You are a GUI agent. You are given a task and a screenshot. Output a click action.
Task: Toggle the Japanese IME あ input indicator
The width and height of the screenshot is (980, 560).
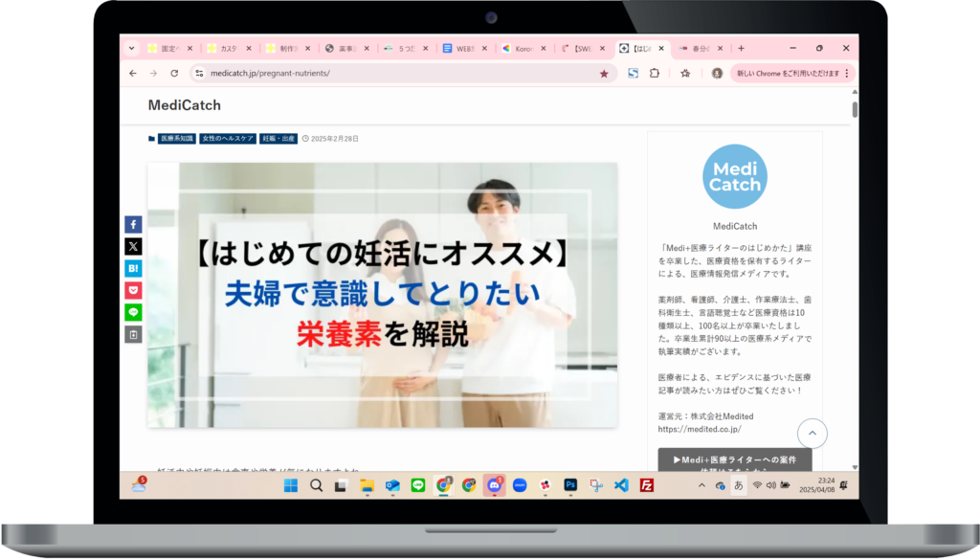739,485
